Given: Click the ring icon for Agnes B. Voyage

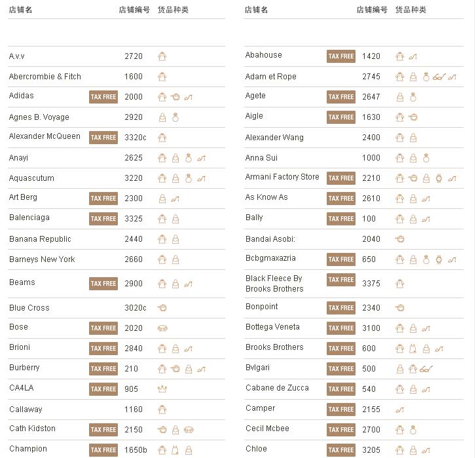Looking at the screenshot, I should click(x=175, y=117).
